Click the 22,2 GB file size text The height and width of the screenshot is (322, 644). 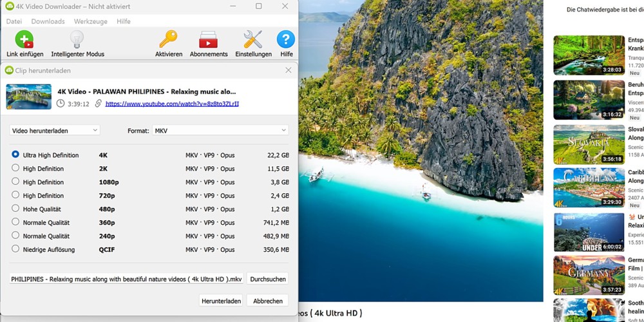(x=278, y=155)
